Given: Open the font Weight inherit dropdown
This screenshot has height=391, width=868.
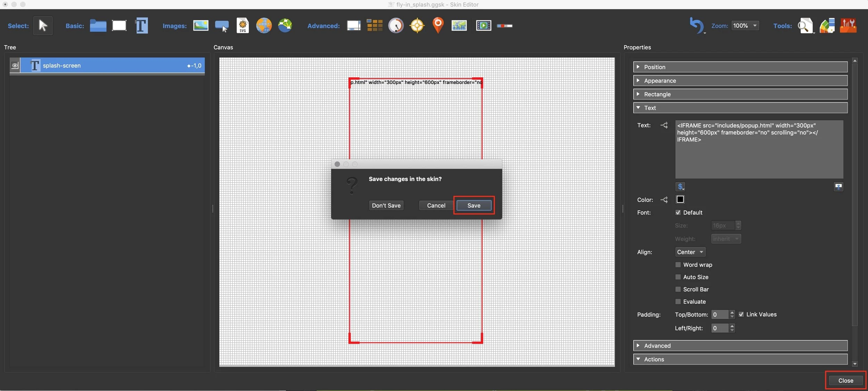Looking at the screenshot, I should [x=726, y=239].
